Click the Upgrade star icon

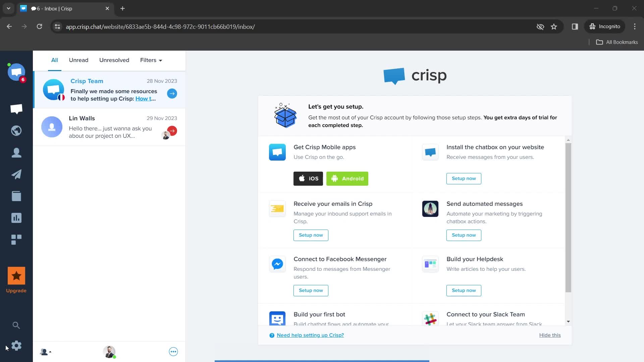[16, 276]
